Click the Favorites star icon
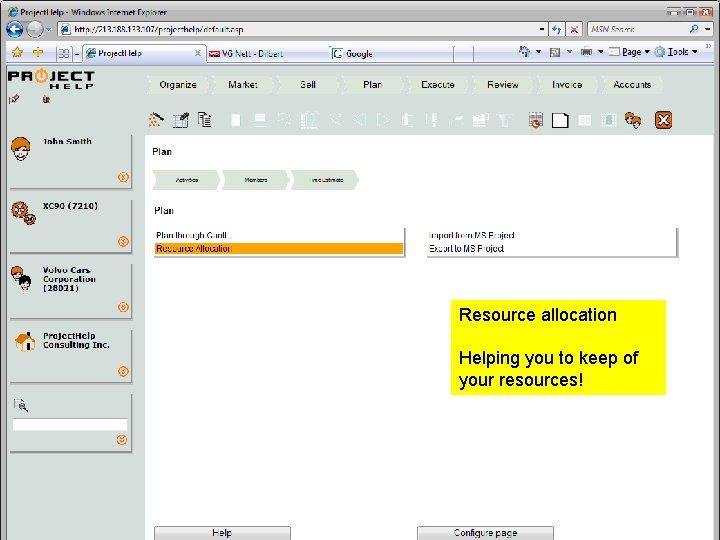Screen dimensions: 720x540 point(17,52)
